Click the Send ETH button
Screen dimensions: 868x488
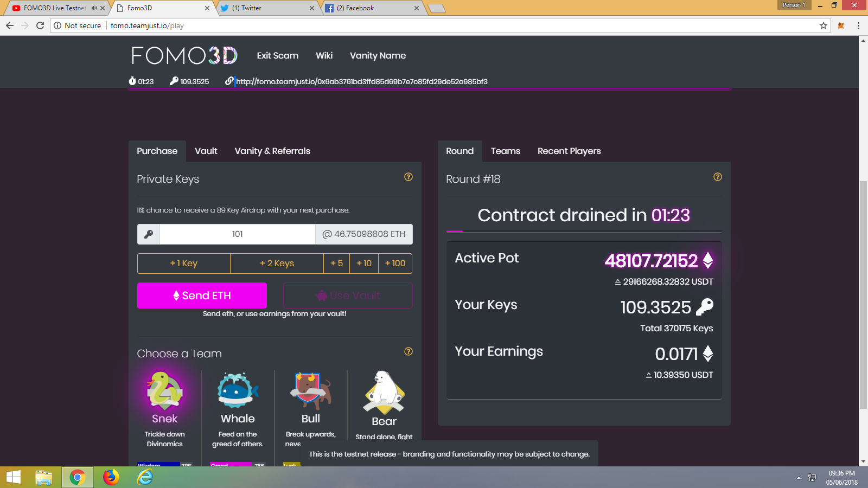(x=202, y=296)
